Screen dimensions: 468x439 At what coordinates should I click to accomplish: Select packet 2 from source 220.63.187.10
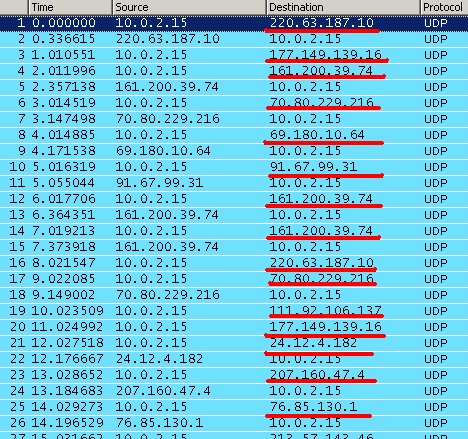point(234,39)
